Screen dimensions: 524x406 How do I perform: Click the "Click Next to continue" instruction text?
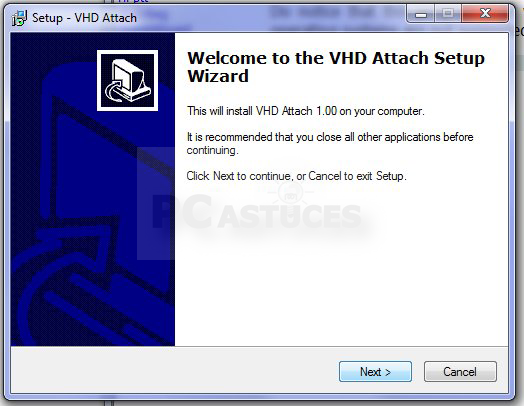(296, 176)
